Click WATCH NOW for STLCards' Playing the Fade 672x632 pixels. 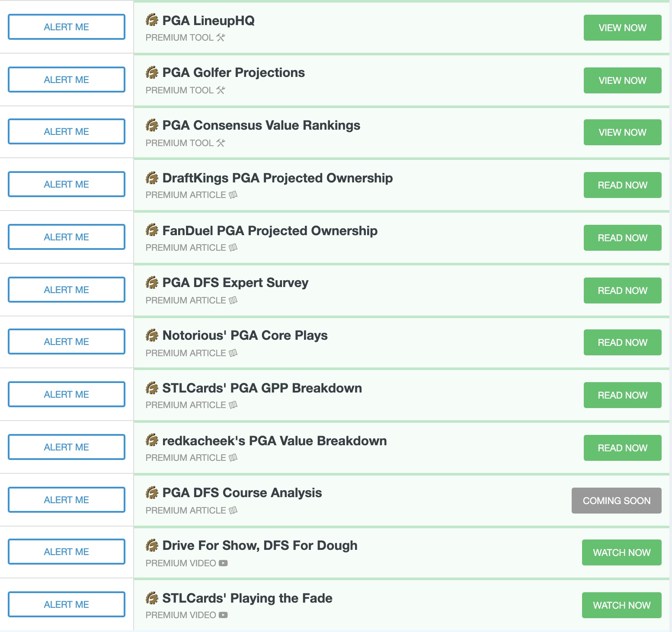click(x=622, y=605)
